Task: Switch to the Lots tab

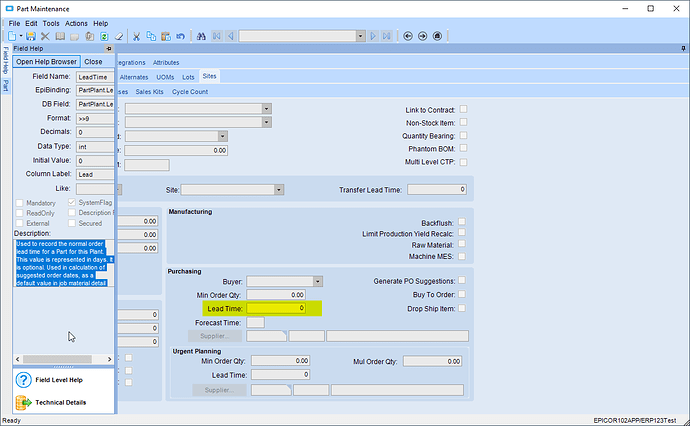Action: point(188,77)
